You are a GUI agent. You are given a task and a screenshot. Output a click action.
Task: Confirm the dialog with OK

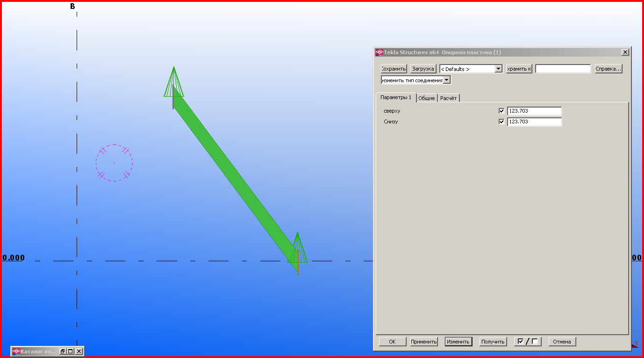pyautogui.click(x=392, y=342)
